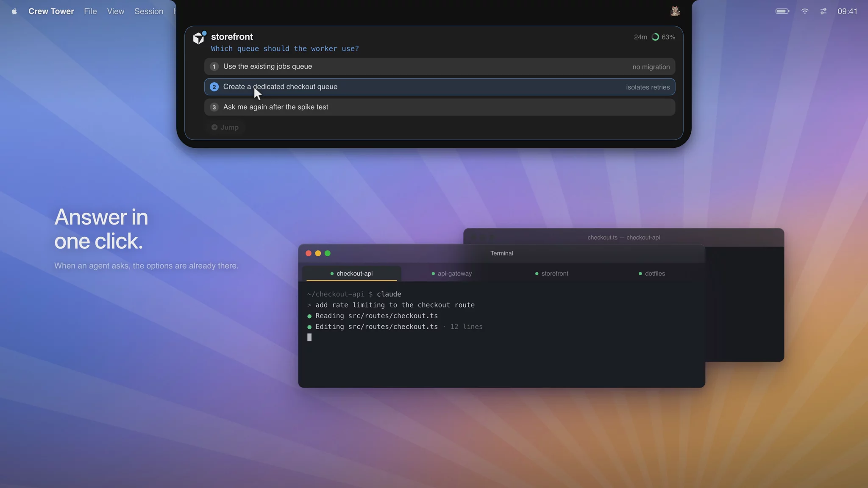The image size is (868, 488).
Task: Click the 'checkout.ts — checkout-api' background window title
Action: click(623, 238)
